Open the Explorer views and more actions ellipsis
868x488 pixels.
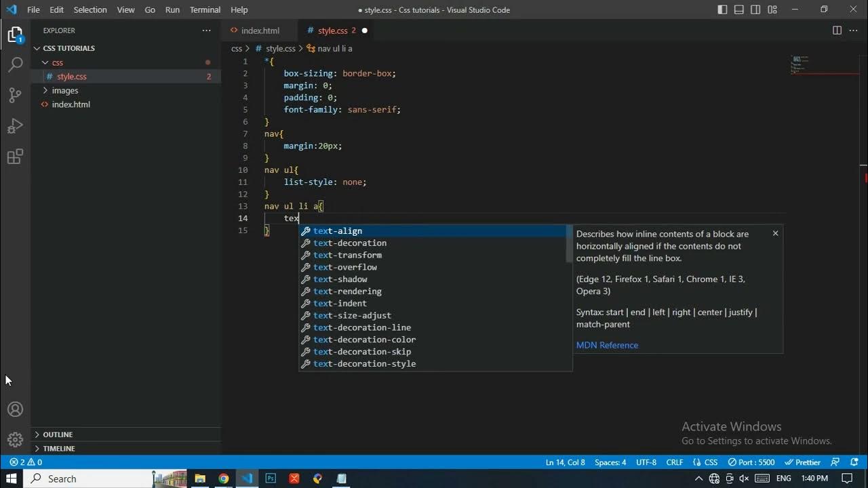point(206,30)
